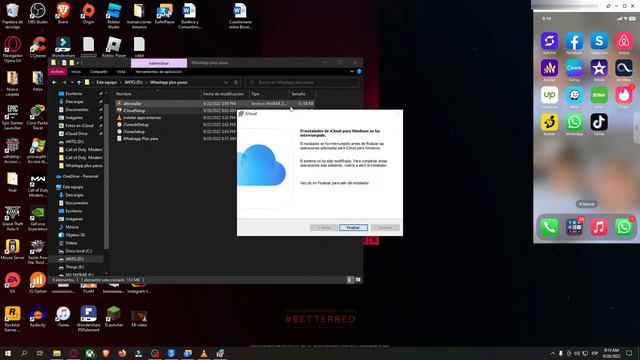
Task: Open Facebook app on the mirrored phone
Action: point(574,41)
